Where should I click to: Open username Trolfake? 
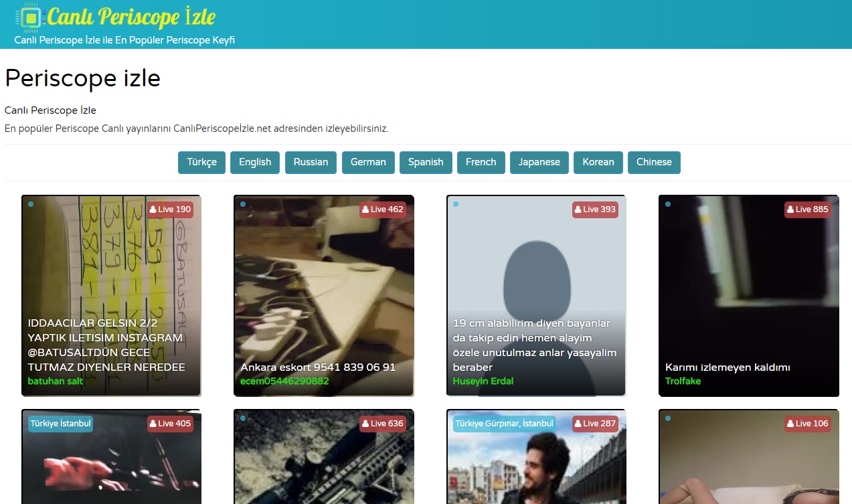[x=683, y=381]
